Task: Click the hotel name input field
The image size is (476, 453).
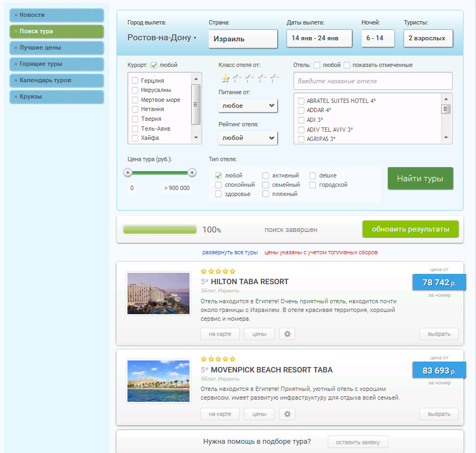Action: pos(373,81)
